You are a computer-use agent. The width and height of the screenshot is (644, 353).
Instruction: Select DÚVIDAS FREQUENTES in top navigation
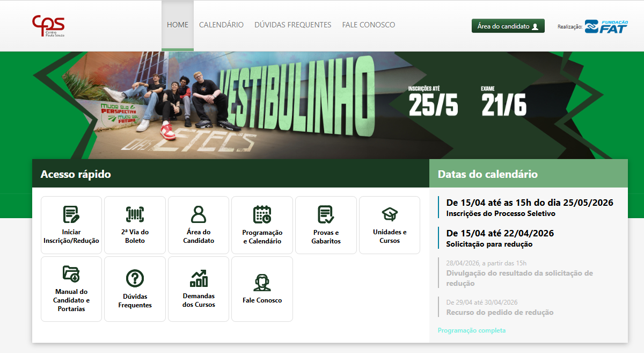[292, 25]
